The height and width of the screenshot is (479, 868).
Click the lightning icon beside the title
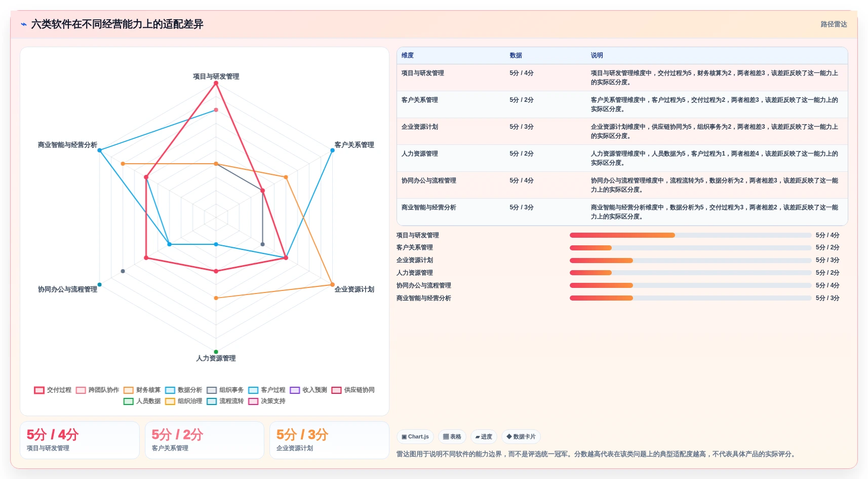[x=24, y=24]
